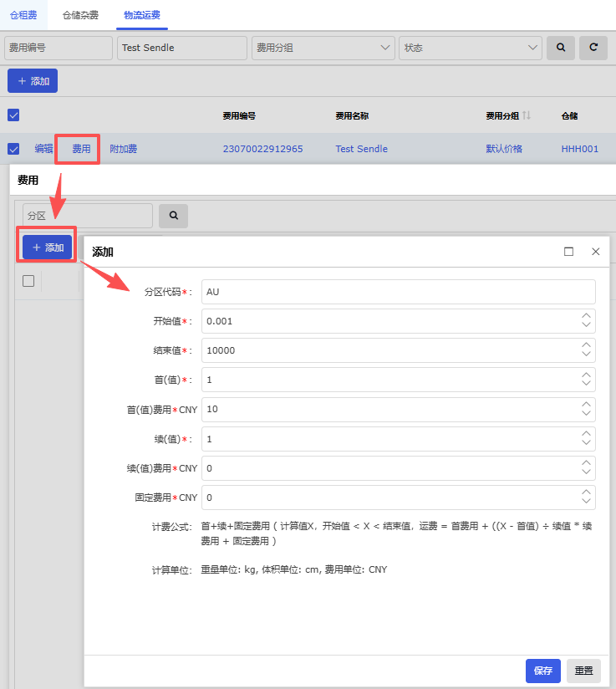The width and height of the screenshot is (616, 689).
Task: Switch to the 仓租费 tab
Action: 23,15
